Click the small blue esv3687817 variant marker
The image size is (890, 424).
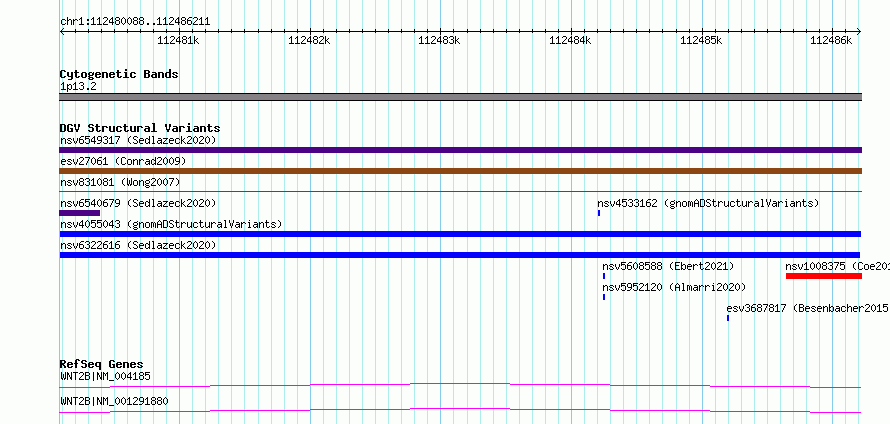pyautogui.click(x=728, y=318)
